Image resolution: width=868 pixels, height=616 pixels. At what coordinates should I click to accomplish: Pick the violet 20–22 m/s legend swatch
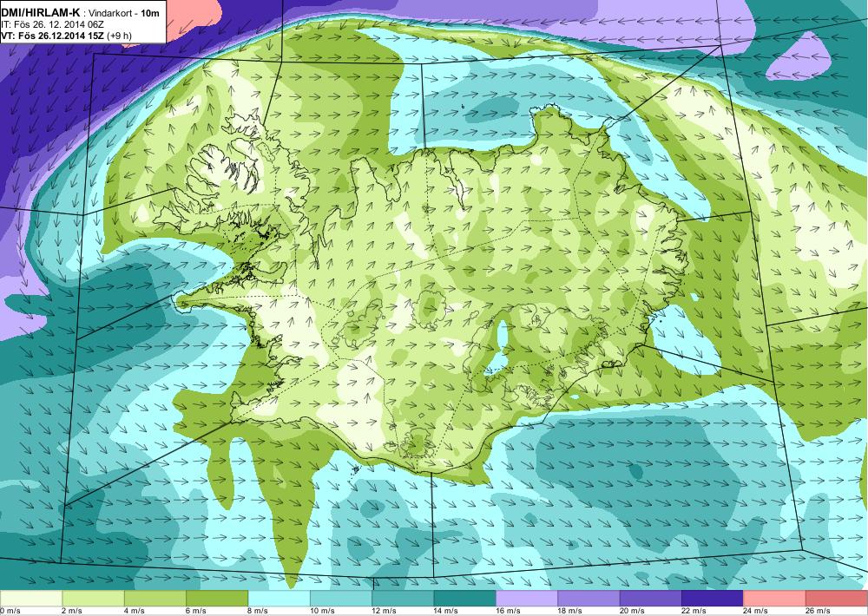pos(651,598)
